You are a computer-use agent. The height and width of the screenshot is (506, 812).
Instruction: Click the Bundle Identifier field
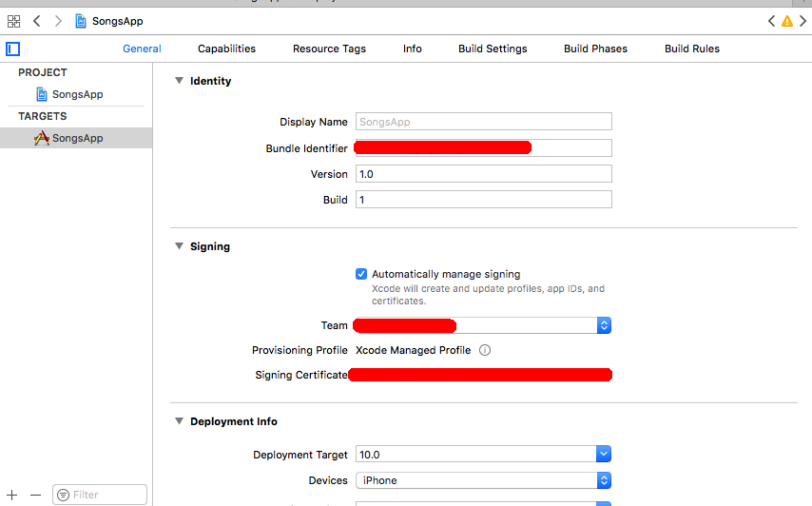point(484,148)
